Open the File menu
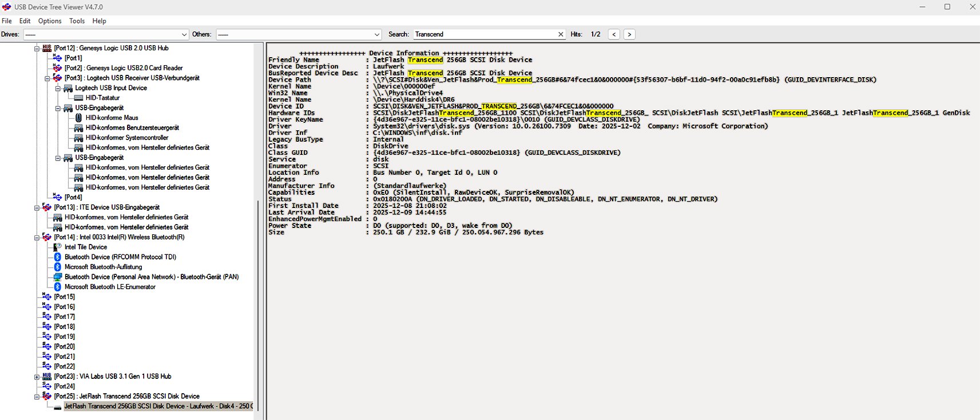980x420 pixels. (7, 21)
